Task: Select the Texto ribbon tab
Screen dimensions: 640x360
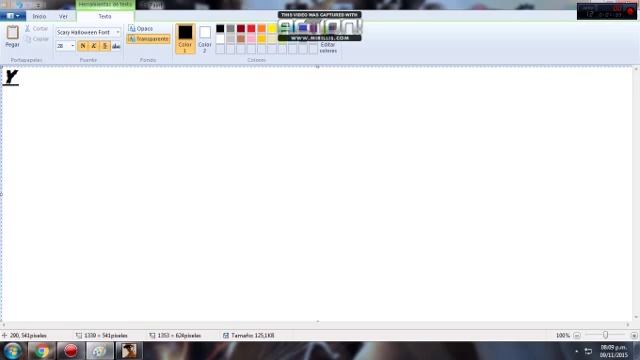Action: 105,16
